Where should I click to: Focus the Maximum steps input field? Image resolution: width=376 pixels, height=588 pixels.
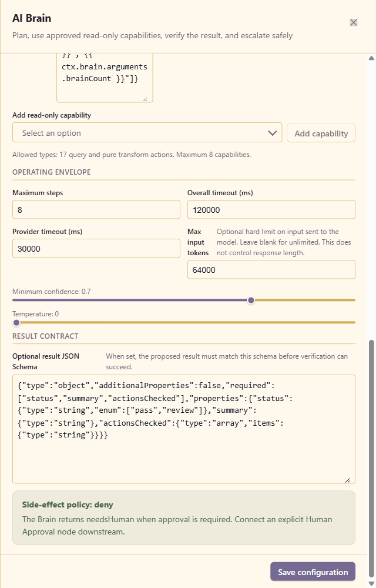click(x=96, y=210)
